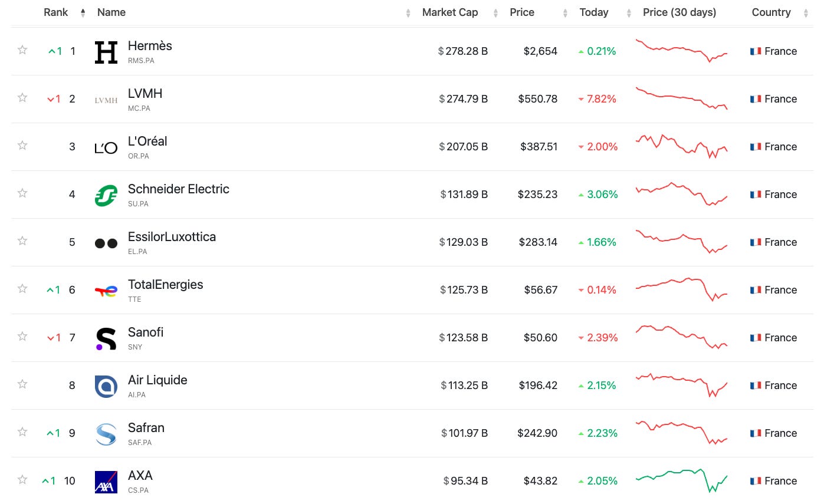Sort by Price column header
This screenshot has width=824, height=504.
[522, 12]
